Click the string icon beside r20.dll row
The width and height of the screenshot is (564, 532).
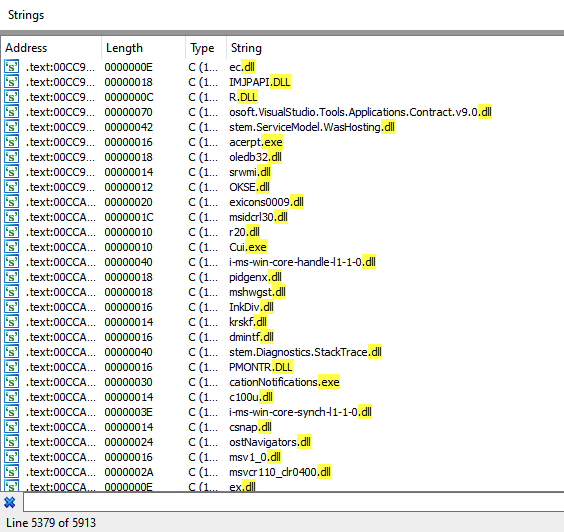12,232
